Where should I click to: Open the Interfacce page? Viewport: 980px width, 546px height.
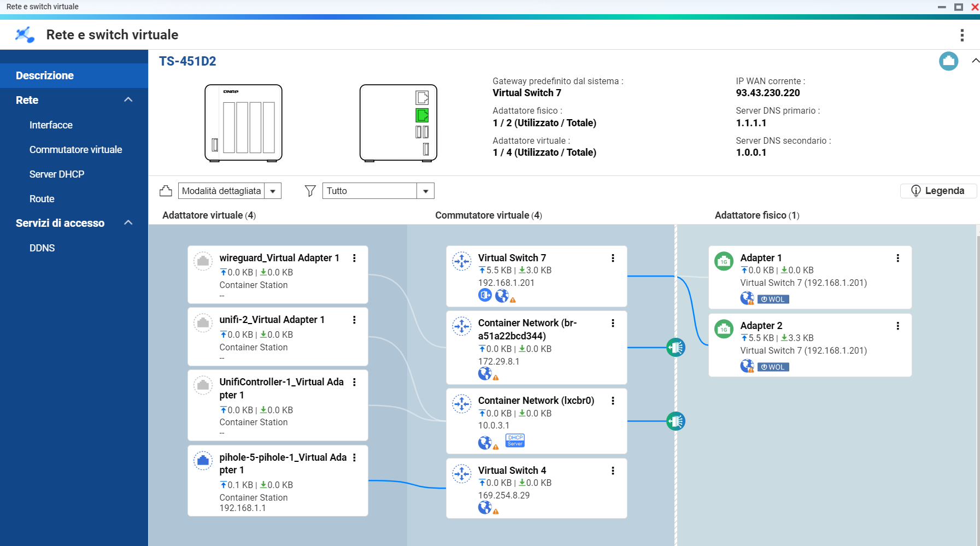point(51,125)
